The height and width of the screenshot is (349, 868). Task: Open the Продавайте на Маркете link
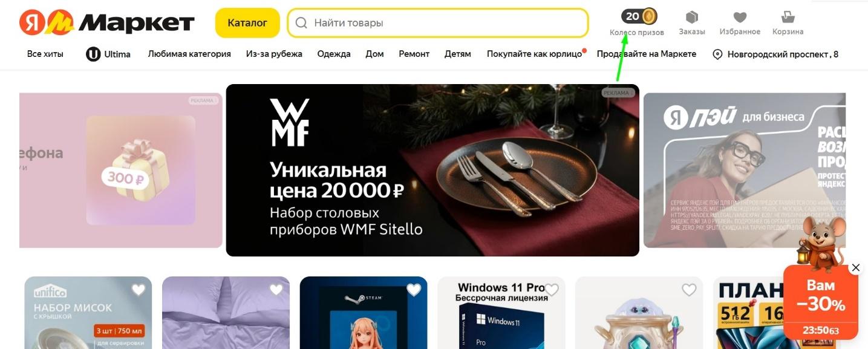tap(647, 54)
